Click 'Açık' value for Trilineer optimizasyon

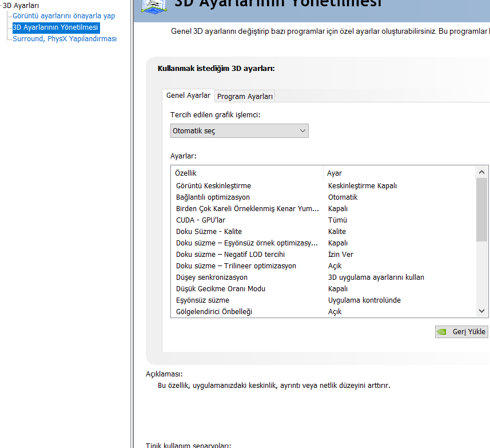(x=334, y=266)
